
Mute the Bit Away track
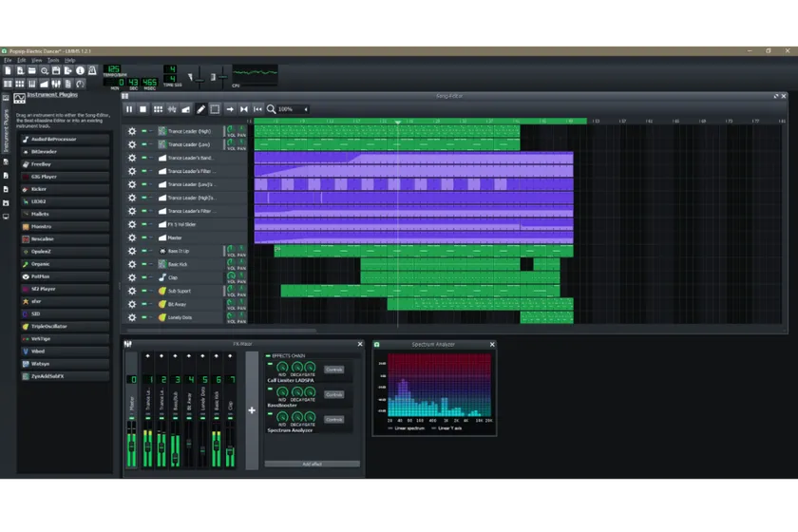[144, 304]
